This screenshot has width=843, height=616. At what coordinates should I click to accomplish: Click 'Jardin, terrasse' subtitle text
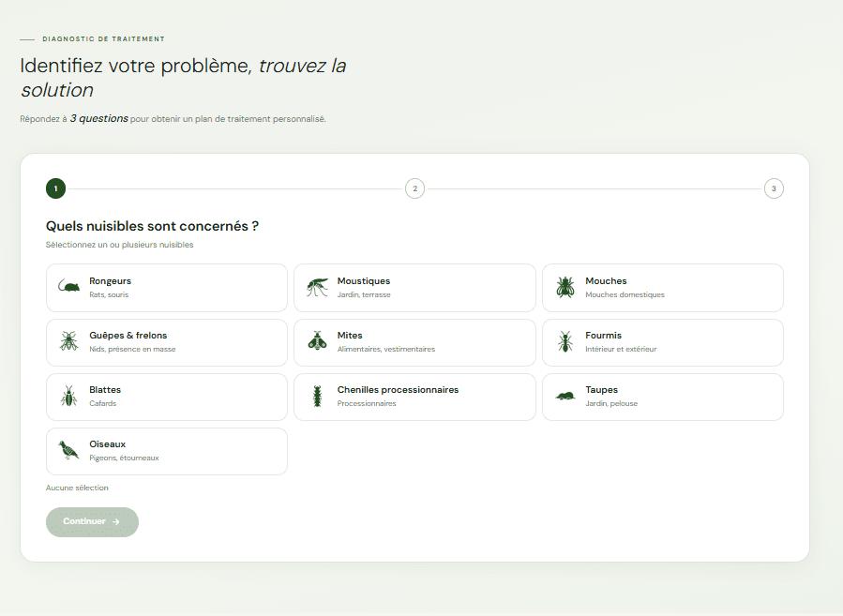tap(364, 294)
